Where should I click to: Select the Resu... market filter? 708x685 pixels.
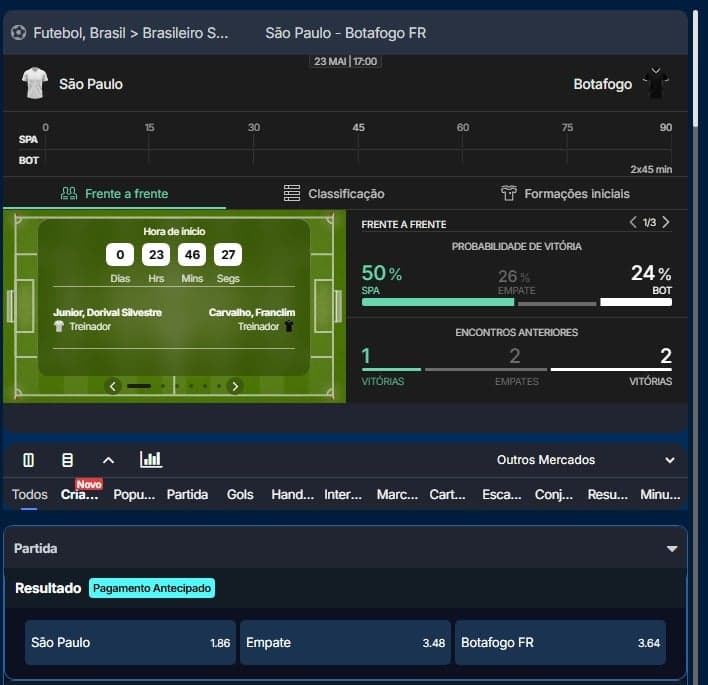(608, 494)
